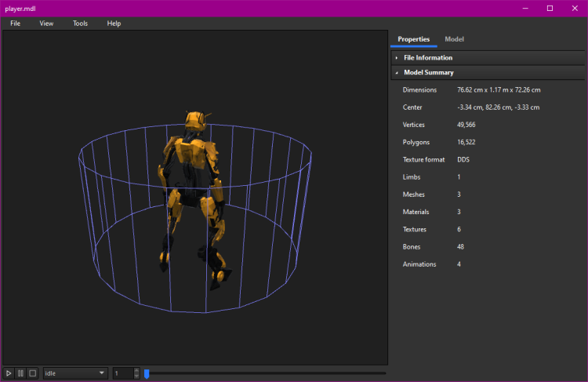Open the idle animation dropdown
The height and width of the screenshot is (382, 588).
(x=75, y=373)
